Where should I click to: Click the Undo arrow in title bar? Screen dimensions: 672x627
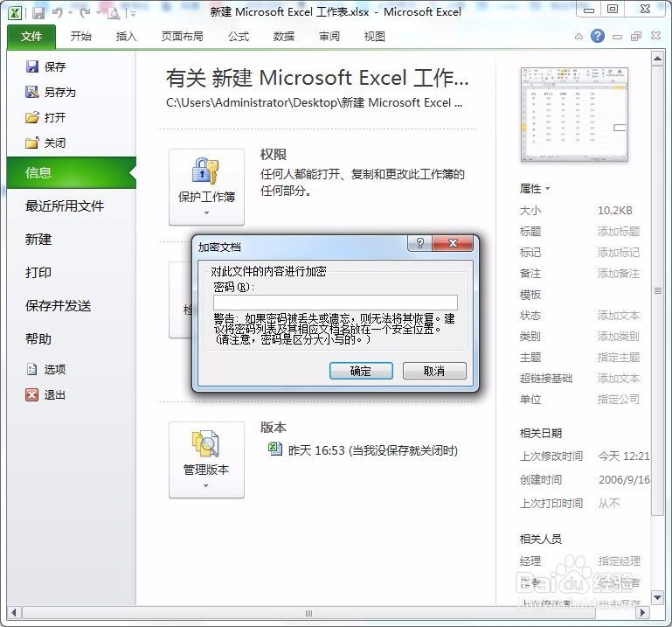coord(57,13)
